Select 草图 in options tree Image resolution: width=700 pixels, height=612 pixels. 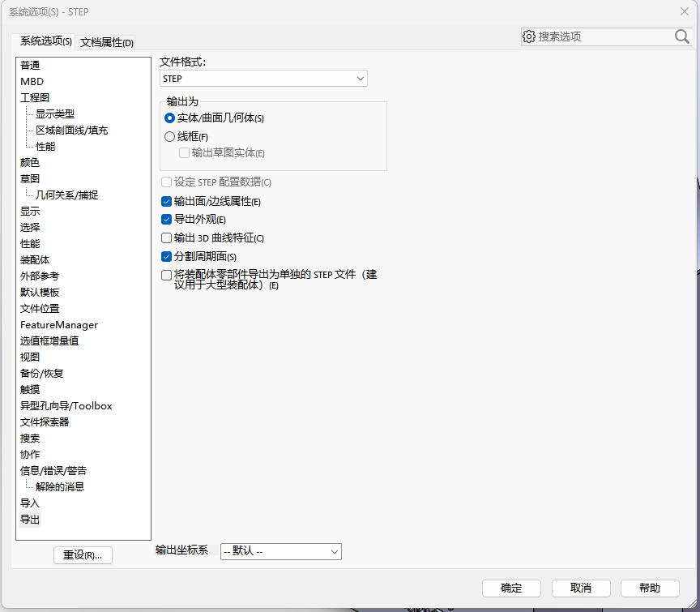click(30, 178)
